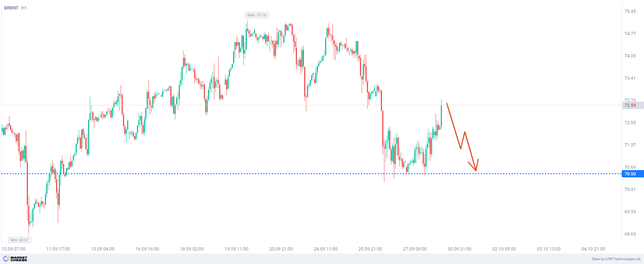Click the 02.10 05:00 time axis label
644x264 pixels.
504,249
